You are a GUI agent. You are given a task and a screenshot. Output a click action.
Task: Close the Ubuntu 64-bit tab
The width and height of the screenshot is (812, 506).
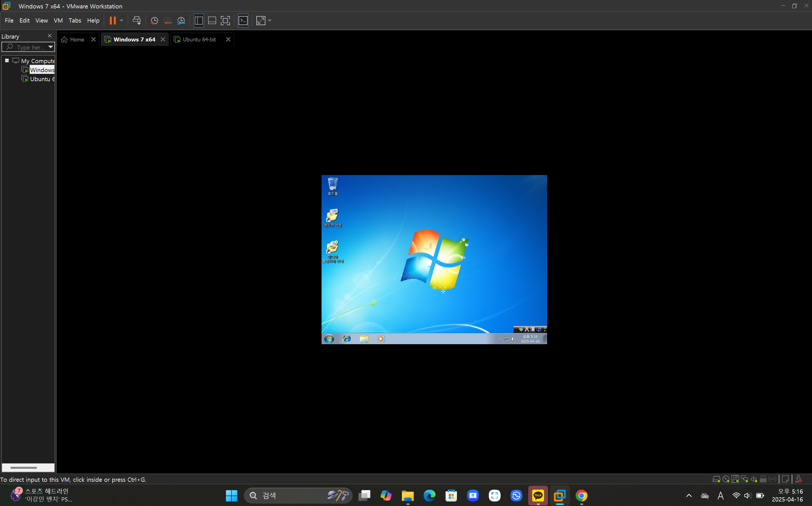[x=228, y=39]
